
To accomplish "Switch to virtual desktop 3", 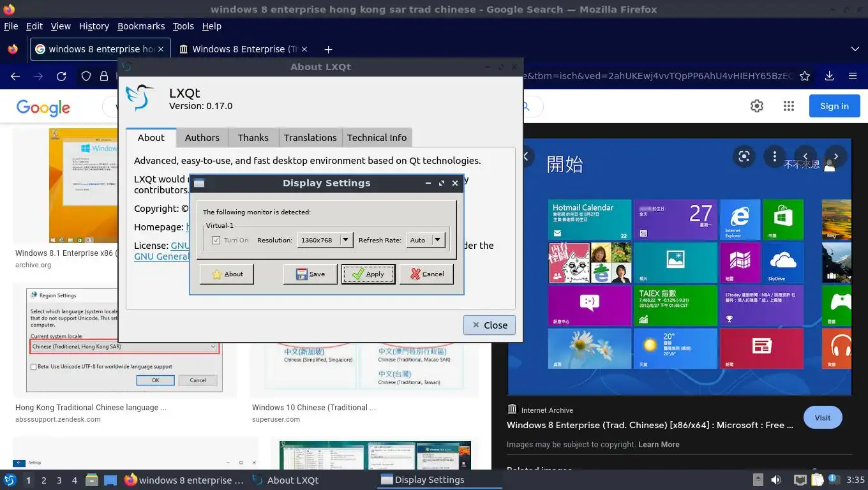I will click(59, 480).
